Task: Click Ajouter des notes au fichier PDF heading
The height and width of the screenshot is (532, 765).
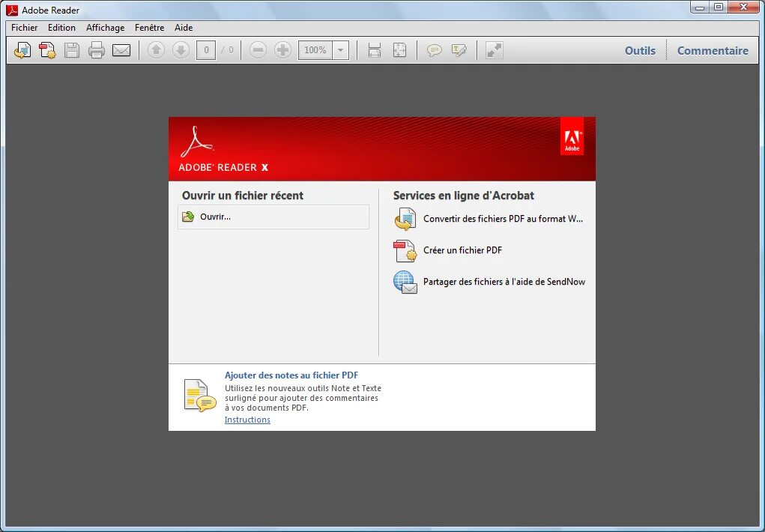Action: tap(291, 375)
